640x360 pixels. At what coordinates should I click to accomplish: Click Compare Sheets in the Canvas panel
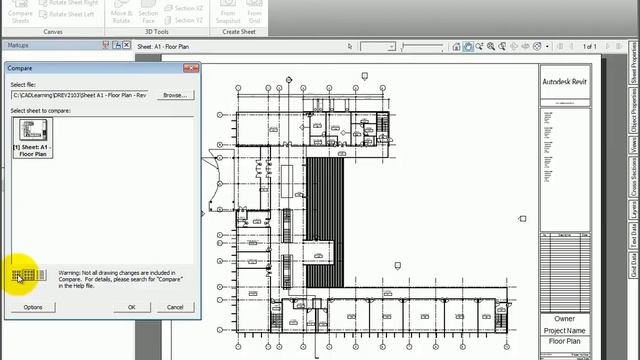(x=20, y=12)
